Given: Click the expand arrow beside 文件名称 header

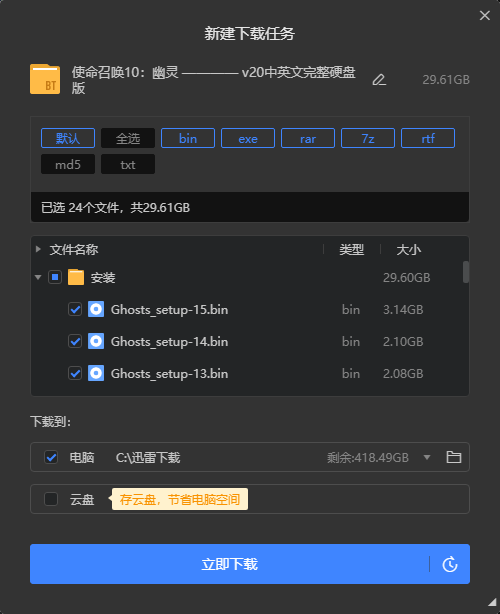Looking at the screenshot, I should coord(38,249).
